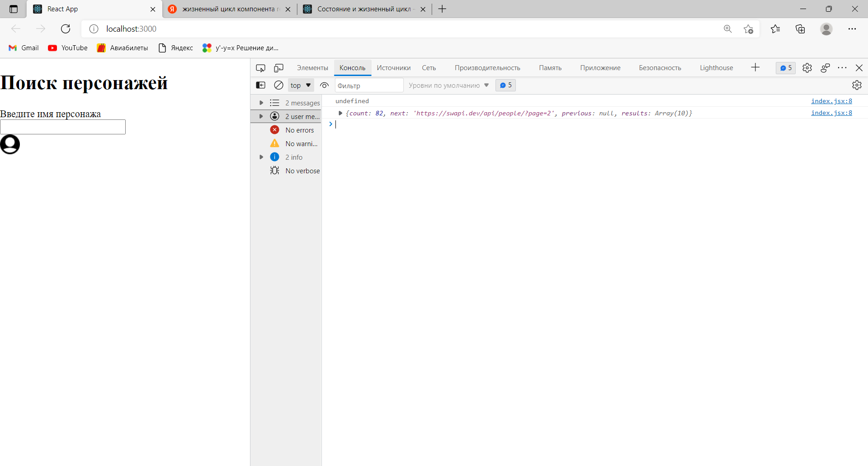Expand the logged object with count: 82
Viewport: 868px width, 466px height.
(x=340, y=113)
